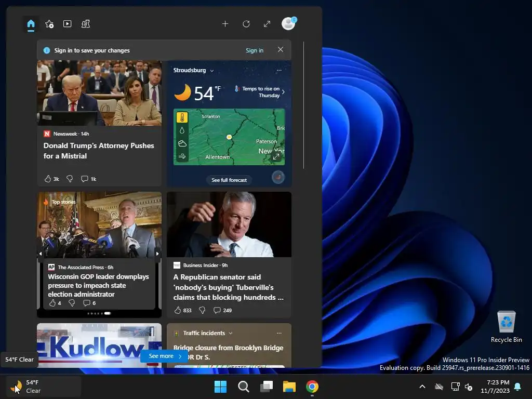Open the network tray icon

coord(455,387)
